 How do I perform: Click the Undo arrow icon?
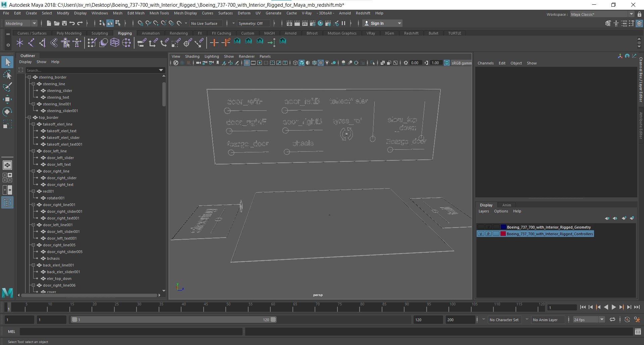[72, 23]
